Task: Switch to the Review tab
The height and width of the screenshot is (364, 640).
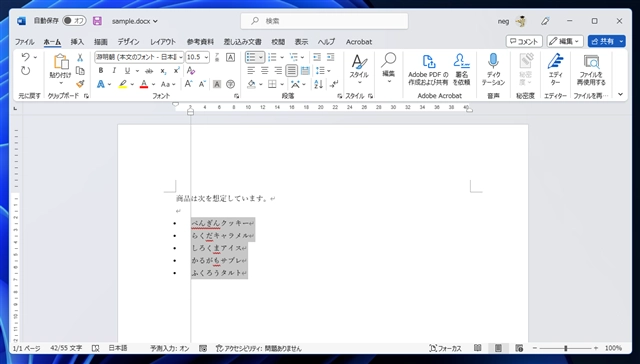Action: pos(278,42)
